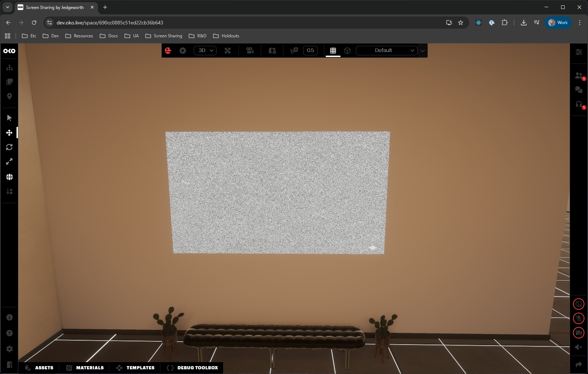Open the Default preset dropdown
588x374 pixels.
pos(386,51)
